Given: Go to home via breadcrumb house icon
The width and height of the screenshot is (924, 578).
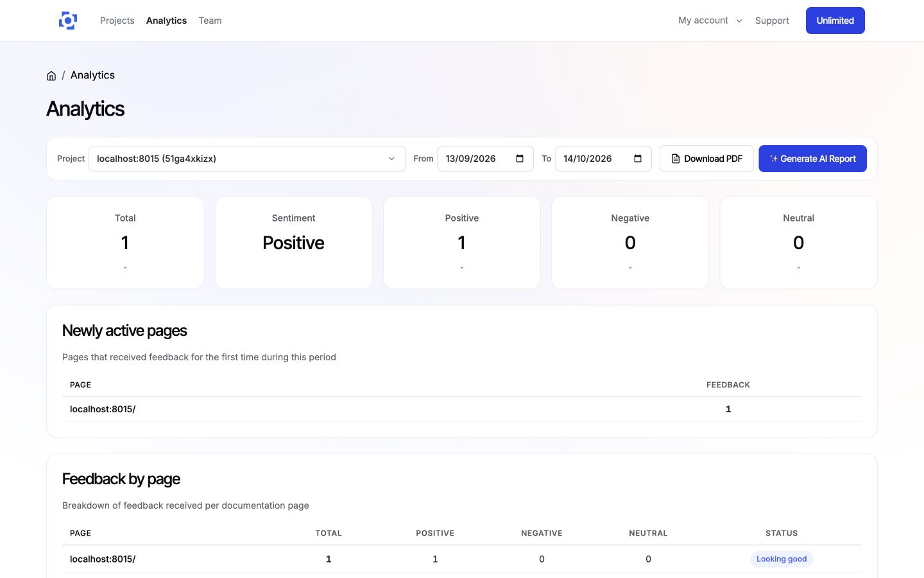Looking at the screenshot, I should pyautogui.click(x=51, y=76).
